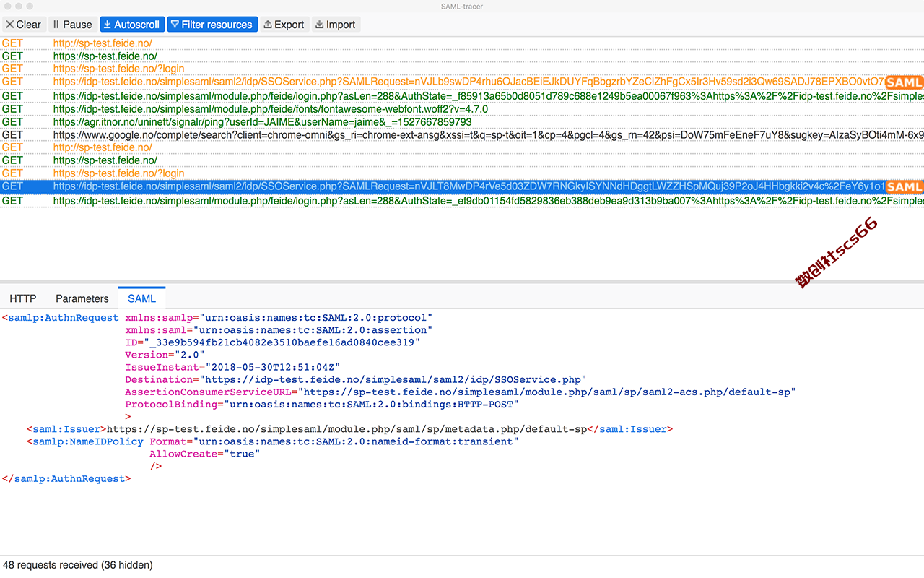Toggle Autoscroll off
This screenshot has height=578, width=924.
(132, 25)
